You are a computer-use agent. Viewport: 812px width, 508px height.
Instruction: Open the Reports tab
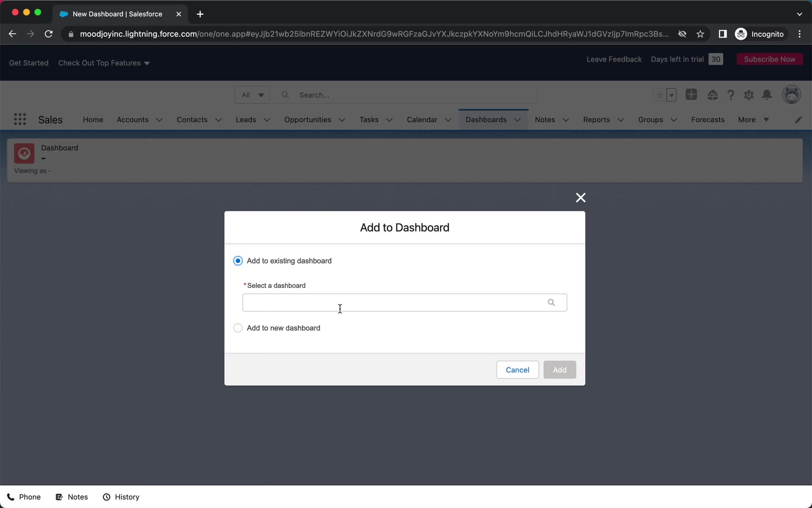coord(596,120)
